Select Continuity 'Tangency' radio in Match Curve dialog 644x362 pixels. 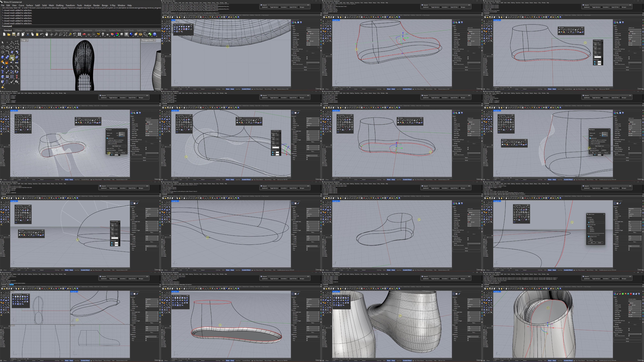589,221
